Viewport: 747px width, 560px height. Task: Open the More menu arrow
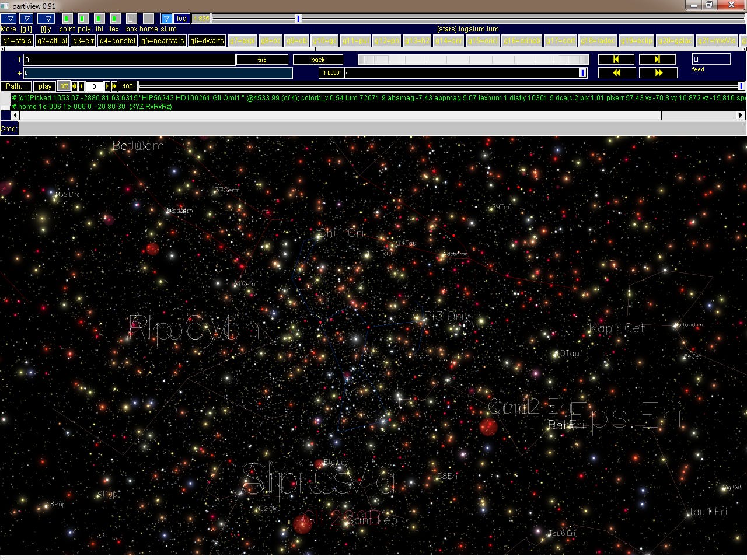9,18
